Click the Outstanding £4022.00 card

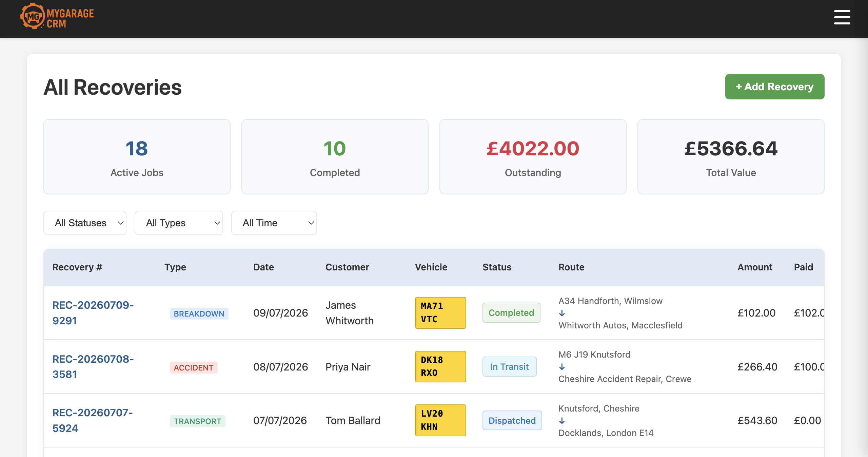pos(533,157)
